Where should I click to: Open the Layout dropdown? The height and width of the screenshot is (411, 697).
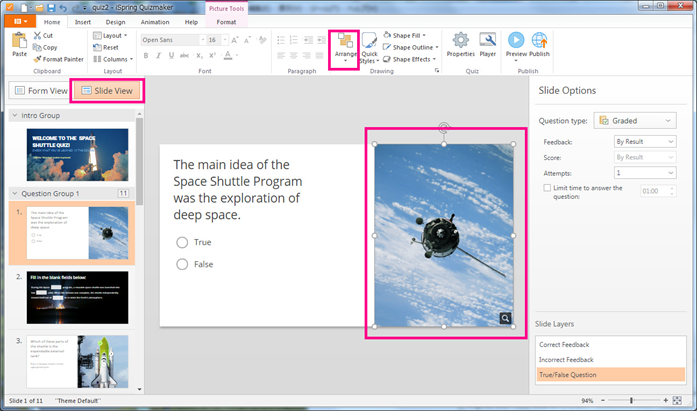click(x=110, y=36)
